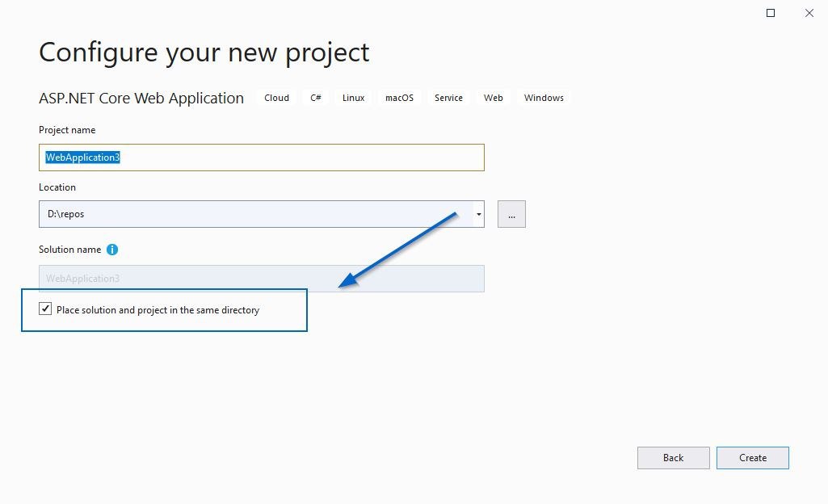
Task: Go back with the Back button
Action: point(673,458)
